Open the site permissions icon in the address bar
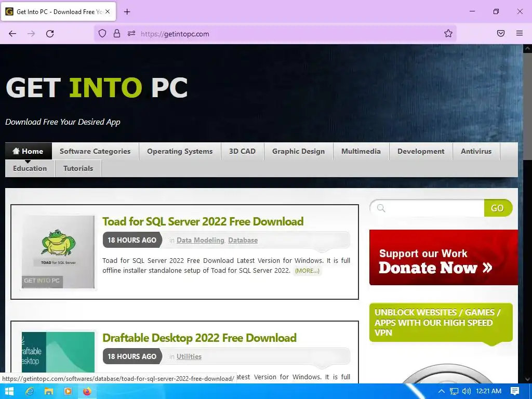532x399 pixels. click(x=131, y=33)
